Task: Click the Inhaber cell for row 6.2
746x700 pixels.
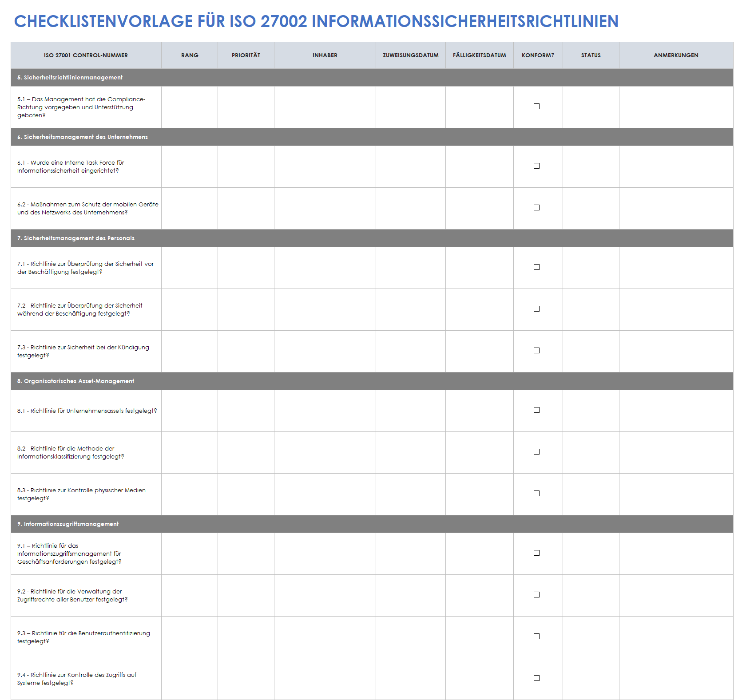Action: click(x=325, y=208)
